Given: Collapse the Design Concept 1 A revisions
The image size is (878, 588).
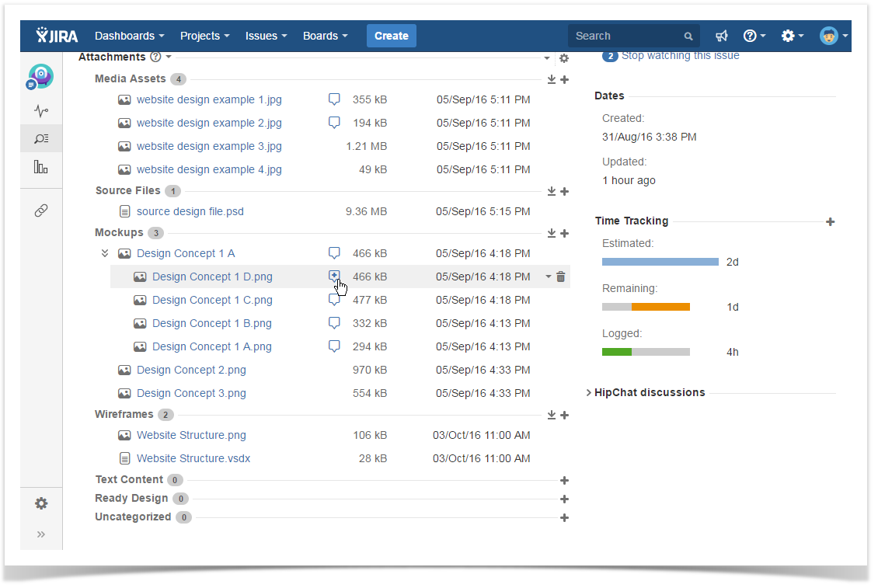Looking at the screenshot, I should [x=105, y=253].
